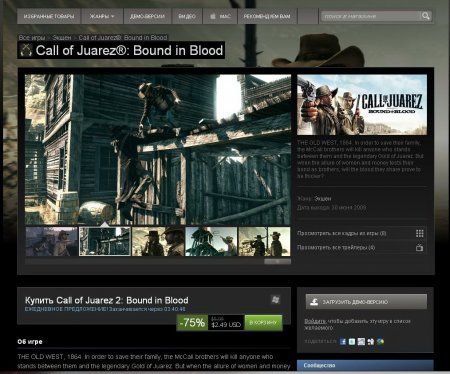Share the game via Google icon
The image size is (450, 374).
coord(380,341)
